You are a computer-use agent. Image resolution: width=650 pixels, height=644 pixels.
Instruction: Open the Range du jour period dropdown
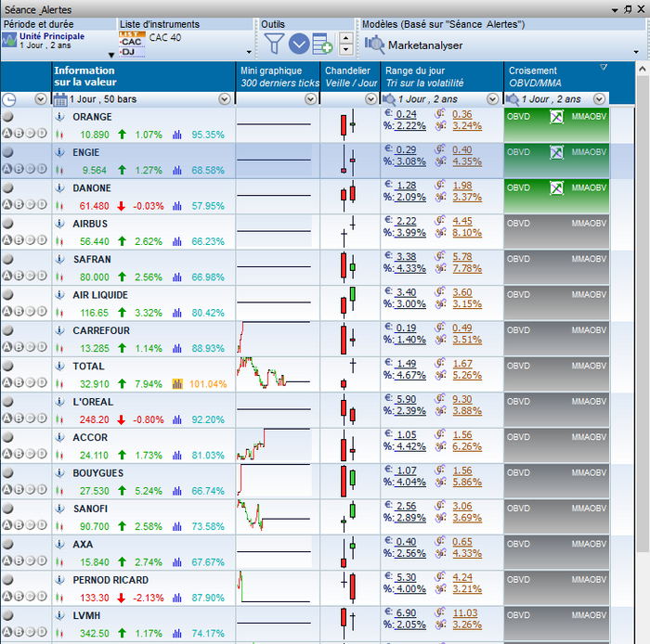[492, 99]
